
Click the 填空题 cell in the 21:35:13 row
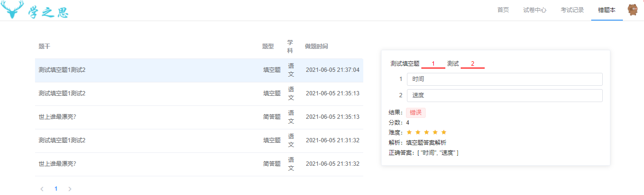[x=272, y=93]
